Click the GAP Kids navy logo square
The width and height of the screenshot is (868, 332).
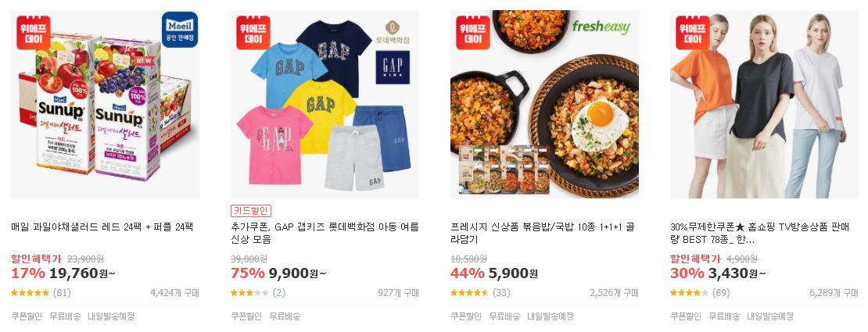point(393,67)
